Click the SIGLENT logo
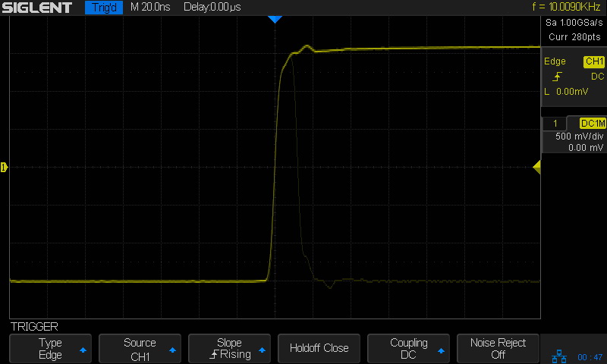This screenshot has height=364, width=607. pos(37,8)
